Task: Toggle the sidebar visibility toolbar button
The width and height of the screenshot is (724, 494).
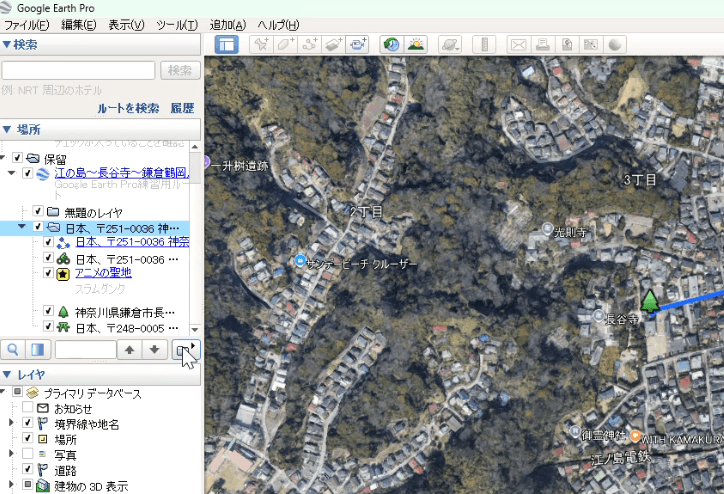Action: pyautogui.click(x=226, y=44)
